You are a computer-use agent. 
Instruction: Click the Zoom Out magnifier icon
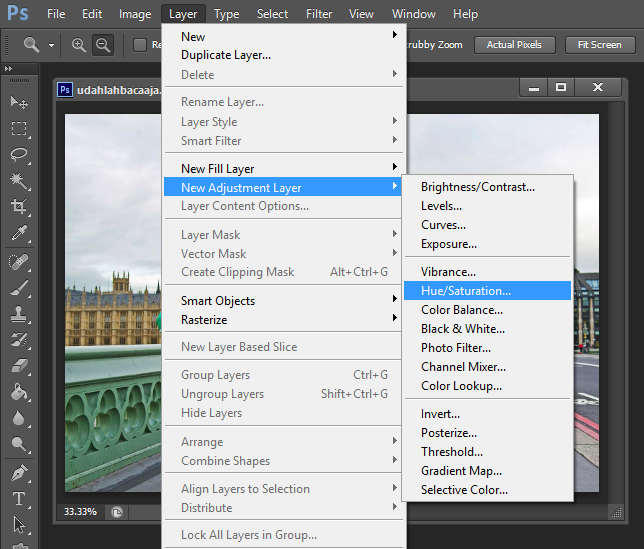click(x=103, y=45)
